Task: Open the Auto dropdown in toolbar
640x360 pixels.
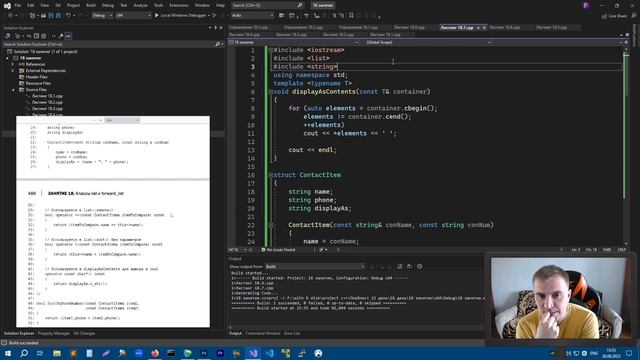Action: click(x=252, y=15)
